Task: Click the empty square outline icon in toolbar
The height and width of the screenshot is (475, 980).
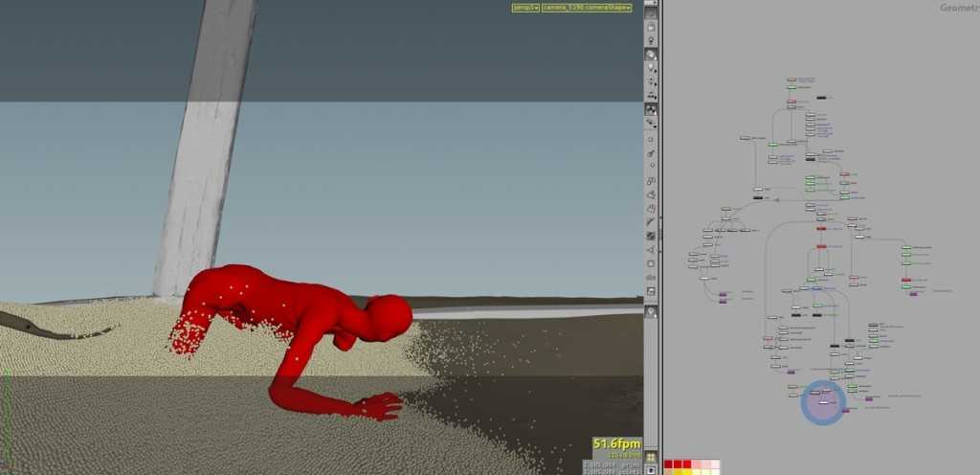Action: (x=651, y=263)
